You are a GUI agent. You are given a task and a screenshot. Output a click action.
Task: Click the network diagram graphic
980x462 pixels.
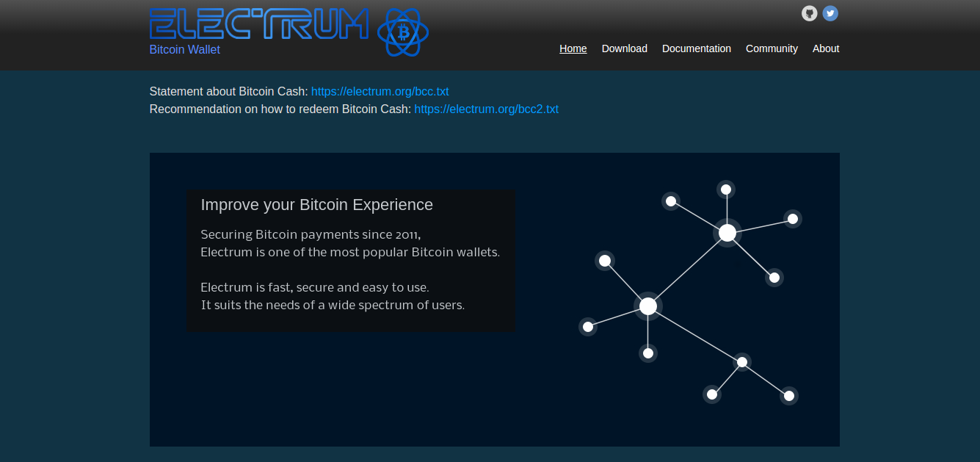click(x=690, y=292)
